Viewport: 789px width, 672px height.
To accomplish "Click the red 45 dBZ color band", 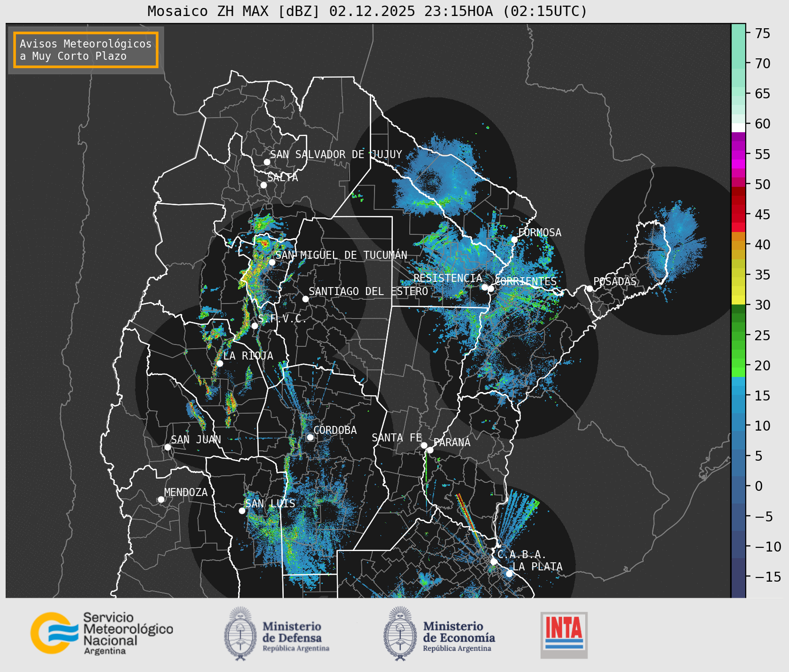I will (x=738, y=209).
